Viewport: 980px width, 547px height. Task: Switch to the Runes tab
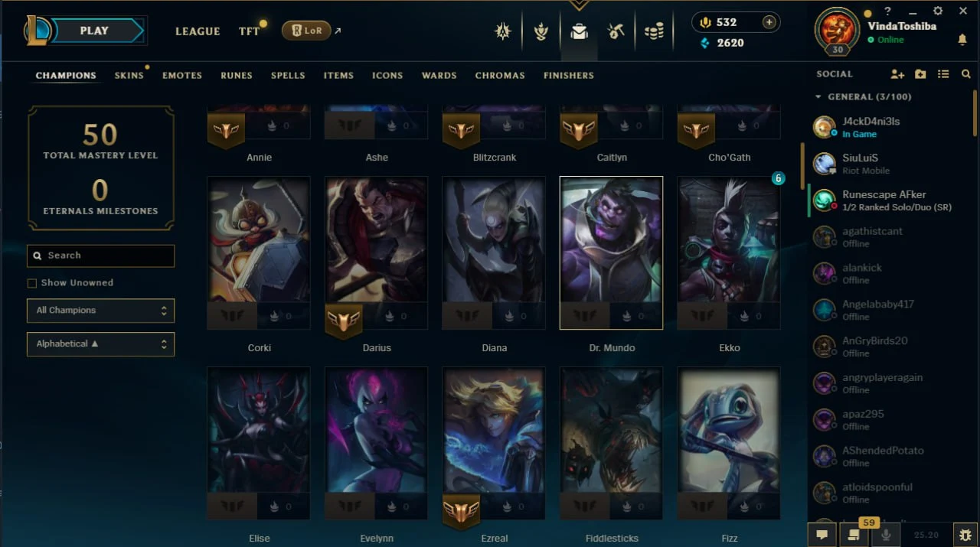point(237,75)
